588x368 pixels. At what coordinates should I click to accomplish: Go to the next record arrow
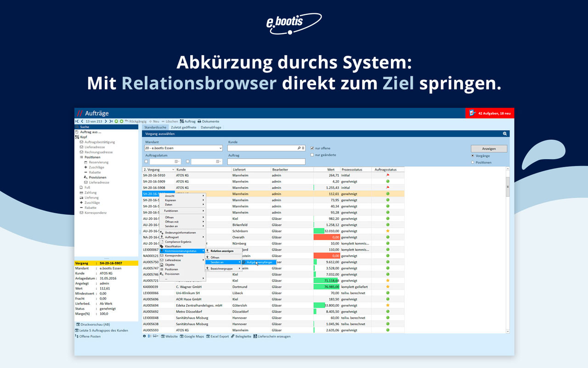(106, 121)
